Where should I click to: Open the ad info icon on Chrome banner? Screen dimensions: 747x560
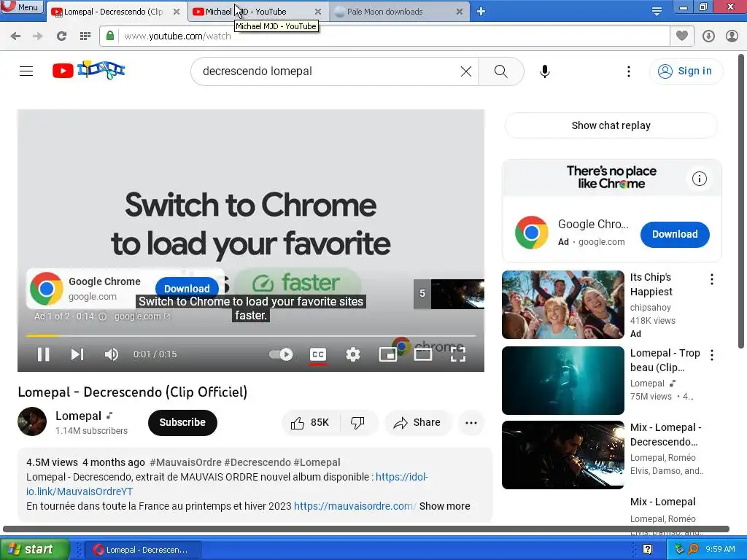pyautogui.click(x=699, y=179)
